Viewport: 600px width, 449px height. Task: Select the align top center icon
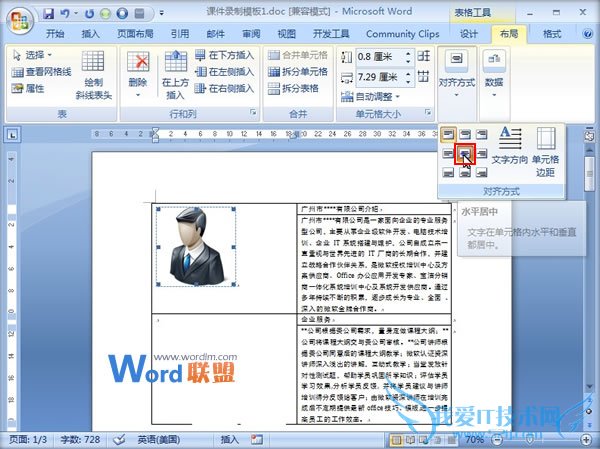(465, 134)
